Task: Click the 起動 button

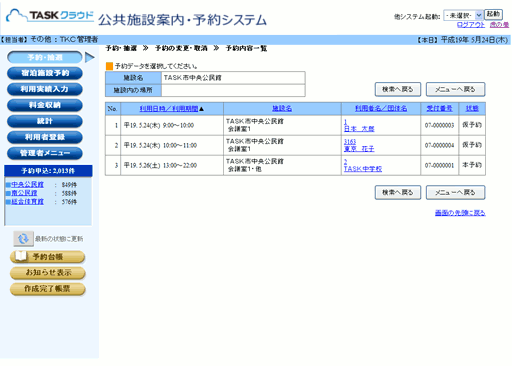Action: [493, 14]
